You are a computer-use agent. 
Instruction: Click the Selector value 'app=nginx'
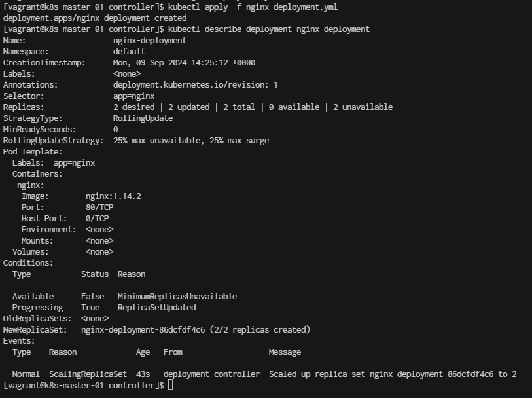[x=133, y=96]
